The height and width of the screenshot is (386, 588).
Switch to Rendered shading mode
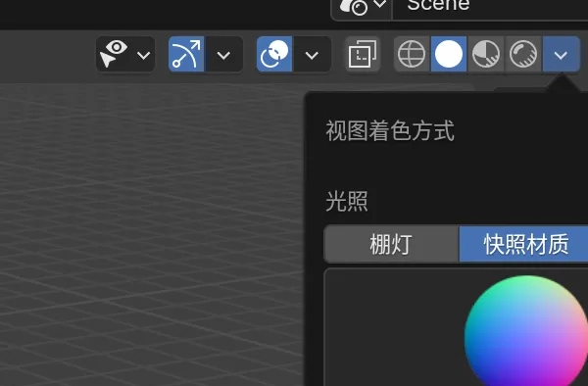coord(523,54)
